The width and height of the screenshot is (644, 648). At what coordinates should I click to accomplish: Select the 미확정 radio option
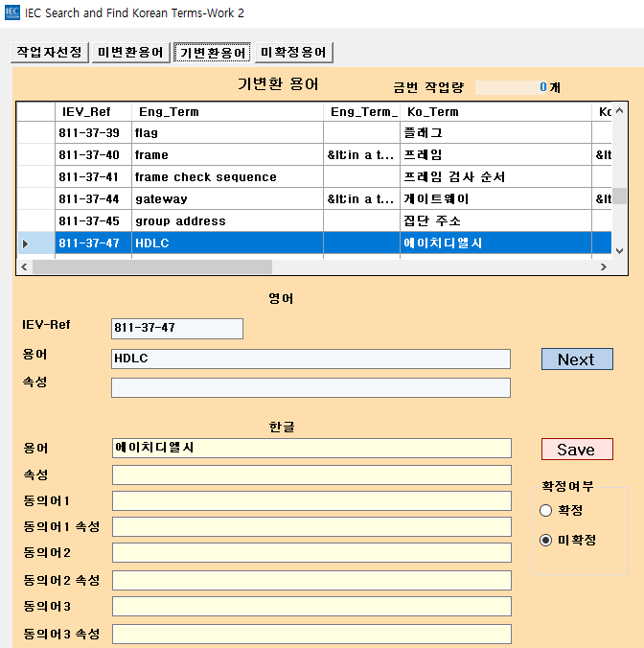point(567,540)
